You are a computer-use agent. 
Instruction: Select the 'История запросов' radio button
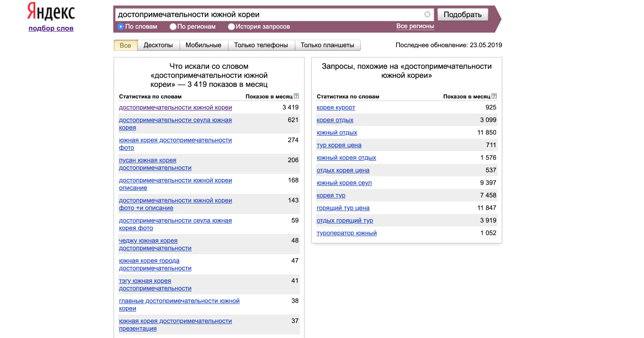(x=231, y=27)
